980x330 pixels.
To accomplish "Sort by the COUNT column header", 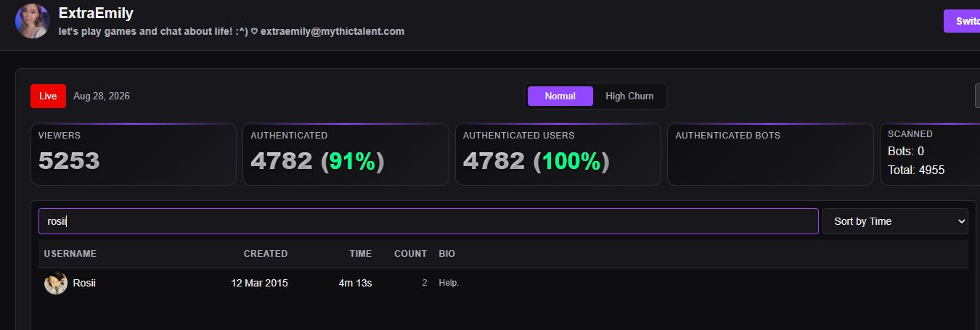I will pos(410,254).
